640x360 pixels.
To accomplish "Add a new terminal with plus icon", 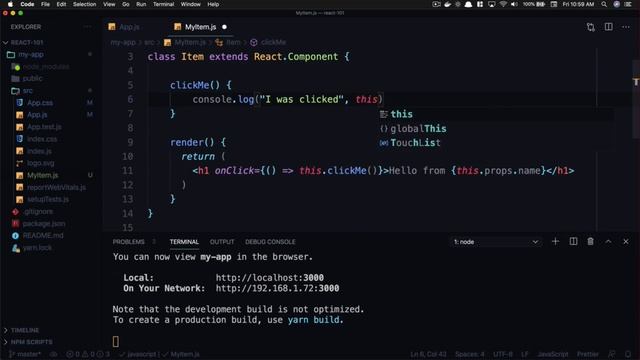I will [x=555, y=242].
